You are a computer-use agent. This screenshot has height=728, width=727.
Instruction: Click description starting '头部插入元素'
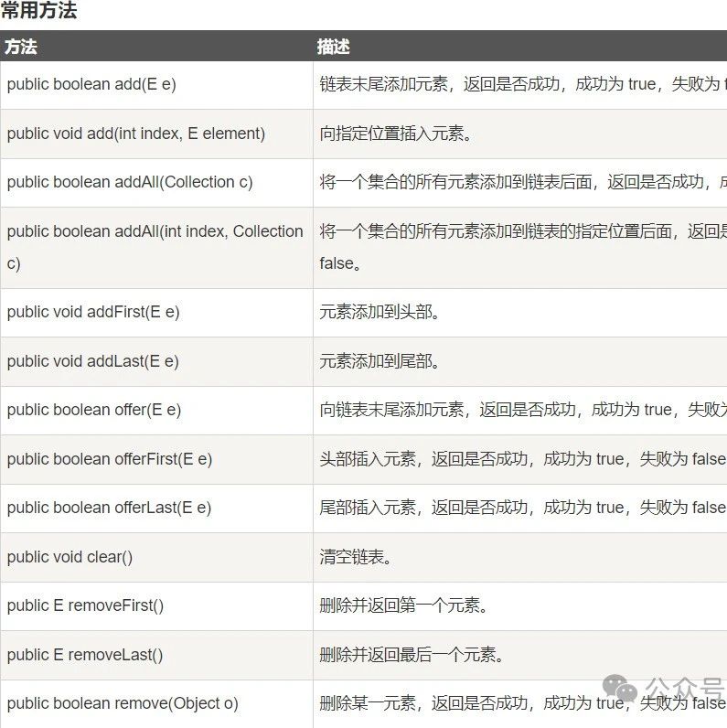[523, 459]
